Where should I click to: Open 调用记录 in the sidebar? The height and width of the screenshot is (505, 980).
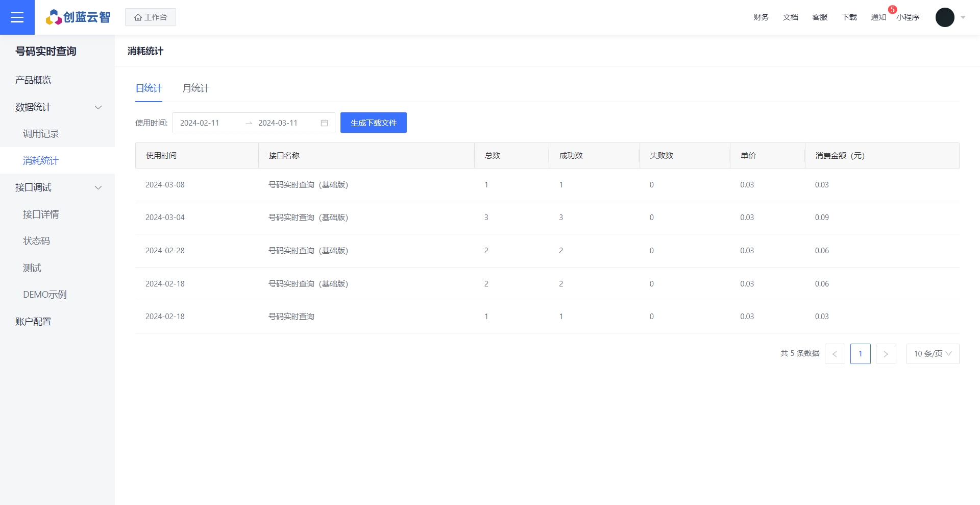pos(41,134)
